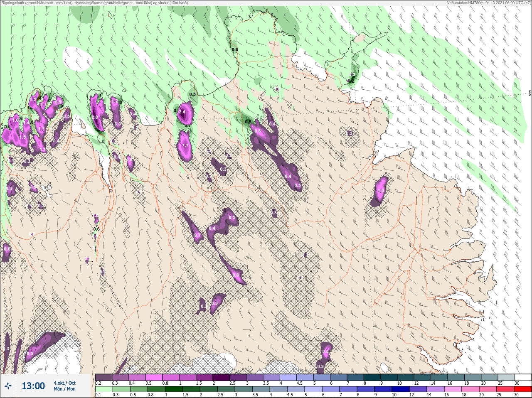Click the 1.6 precipitation value on the map
The image size is (532, 398).
coord(16,120)
